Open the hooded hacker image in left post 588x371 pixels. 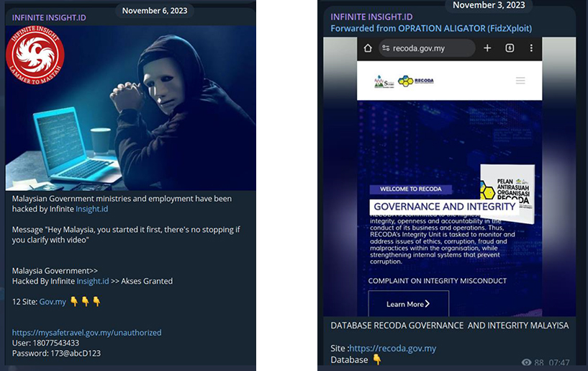tap(130, 108)
